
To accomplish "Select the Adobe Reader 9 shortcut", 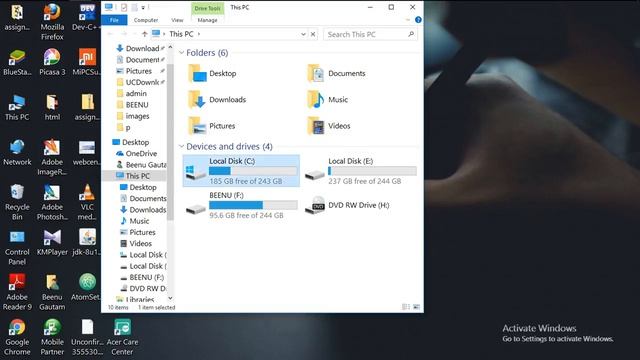I will tap(17, 292).
